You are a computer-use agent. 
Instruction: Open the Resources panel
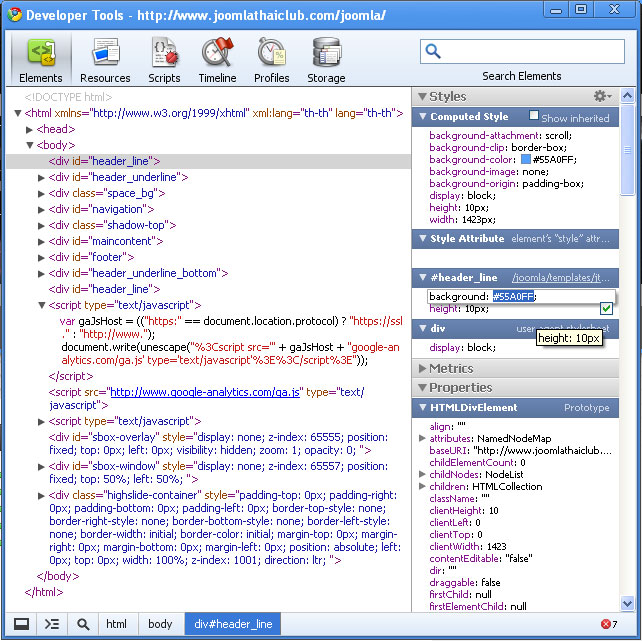(105, 60)
